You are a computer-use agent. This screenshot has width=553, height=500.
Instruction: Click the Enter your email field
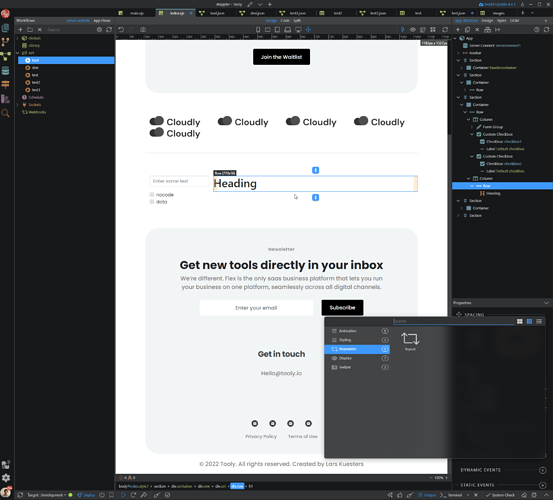tap(256, 308)
